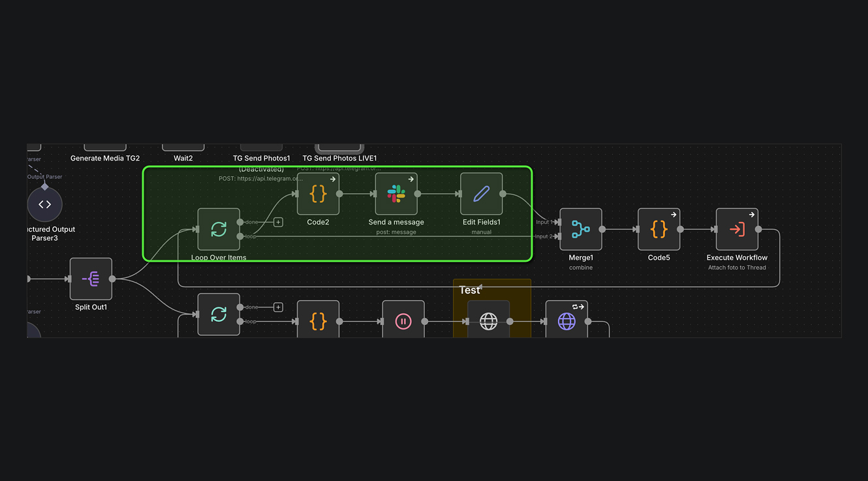Select the Edit Fields1 pencil node

click(481, 194)
